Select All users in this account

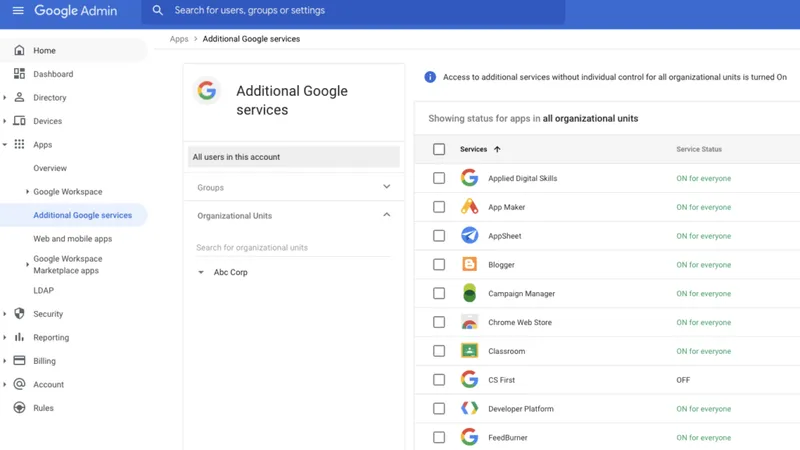click(x=294, y=157)
